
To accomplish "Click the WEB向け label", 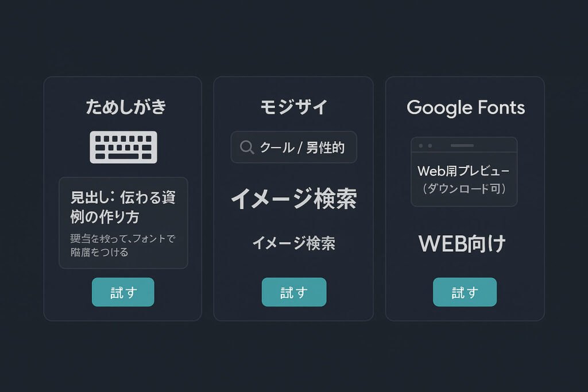I will 462,243.
